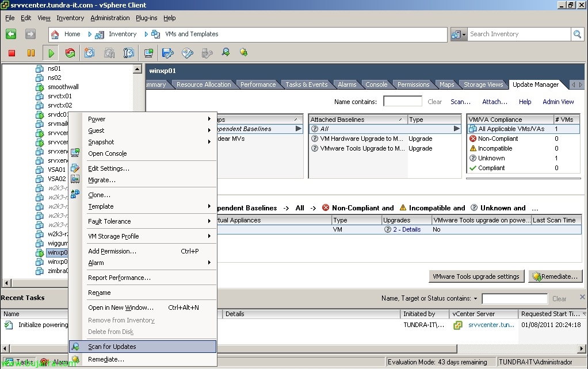Expand the Alarm submenu
Image resolution: width=588 pixels, height=369 pixels.
(x=209, y=263)
